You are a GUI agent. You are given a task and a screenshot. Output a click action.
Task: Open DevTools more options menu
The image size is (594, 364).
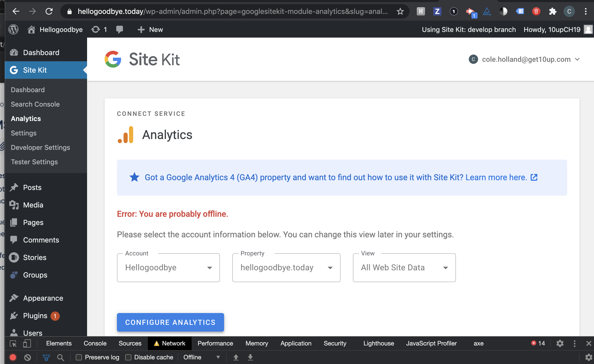(x=575, y=343)
